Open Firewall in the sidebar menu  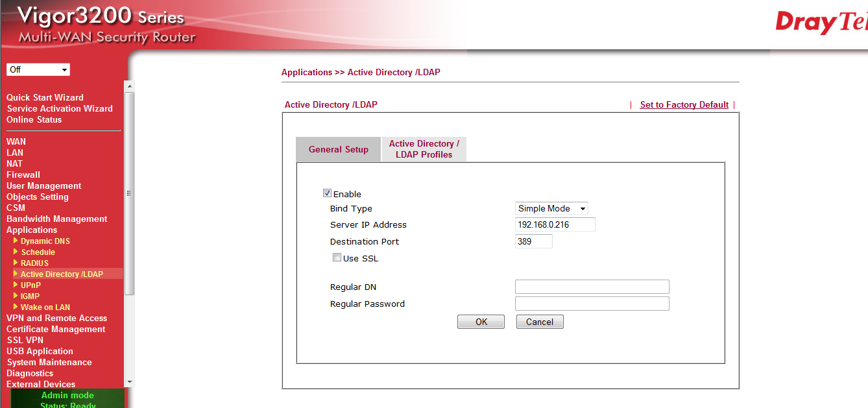tap(23, 174)
